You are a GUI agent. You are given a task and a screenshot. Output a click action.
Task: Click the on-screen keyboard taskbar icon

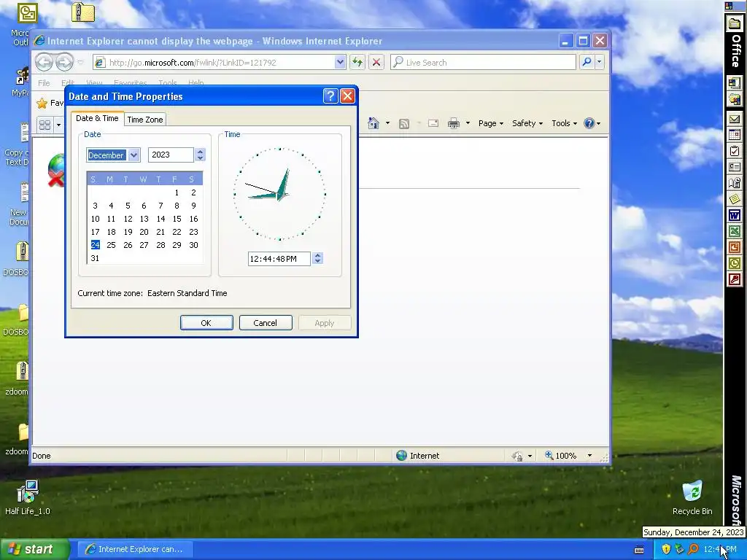tap(639, 550)
